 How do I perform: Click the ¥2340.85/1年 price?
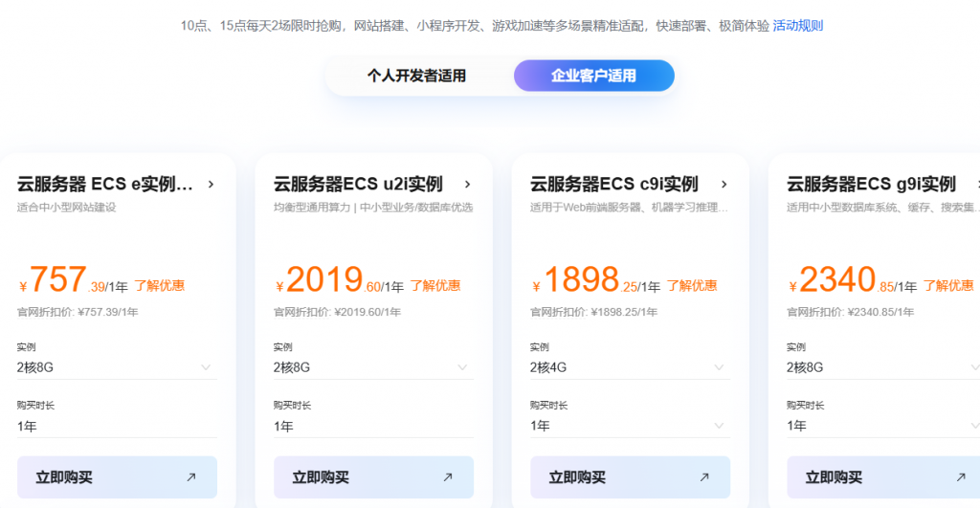pos(853,280)
